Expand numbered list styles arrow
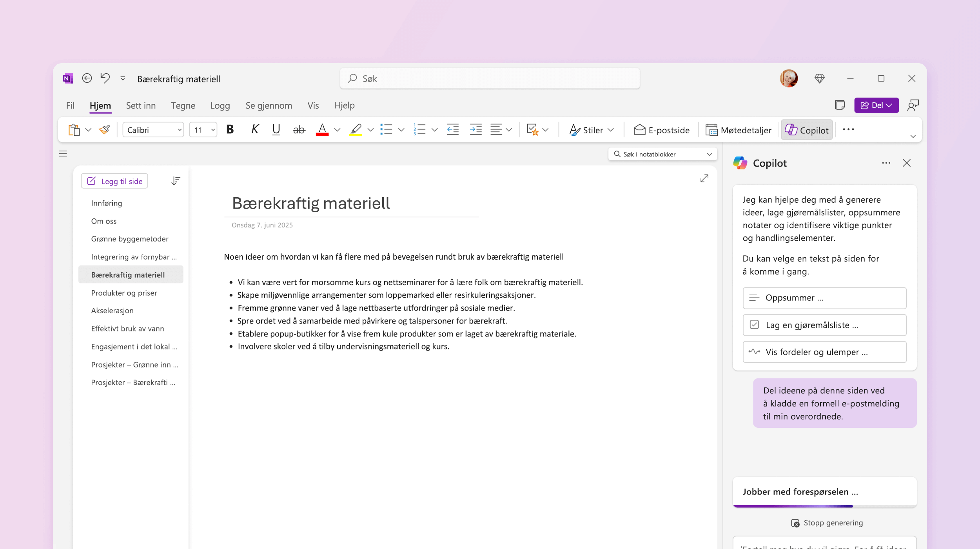This screenshot has width=980, height=549. point(434,130)
